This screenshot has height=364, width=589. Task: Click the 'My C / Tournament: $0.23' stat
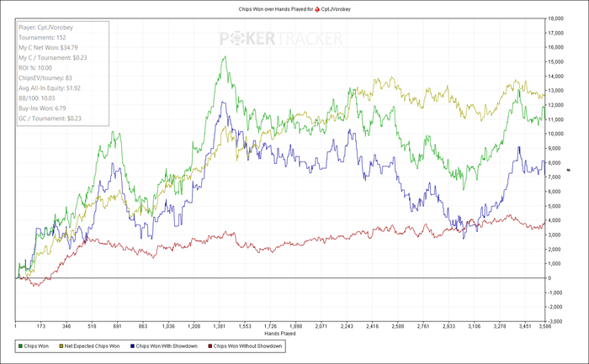click(52, 58)
